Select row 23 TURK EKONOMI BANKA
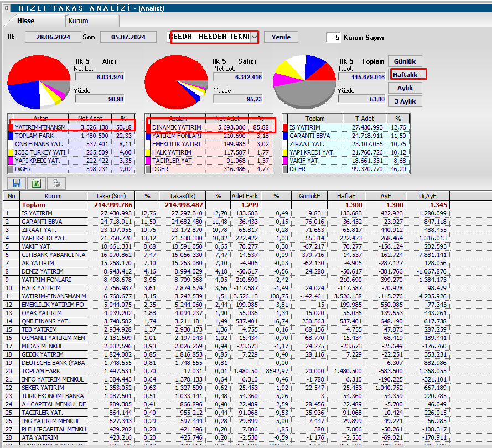Image resolution: width=492 pixels, height=448 pixels. (x=226, y=396)
